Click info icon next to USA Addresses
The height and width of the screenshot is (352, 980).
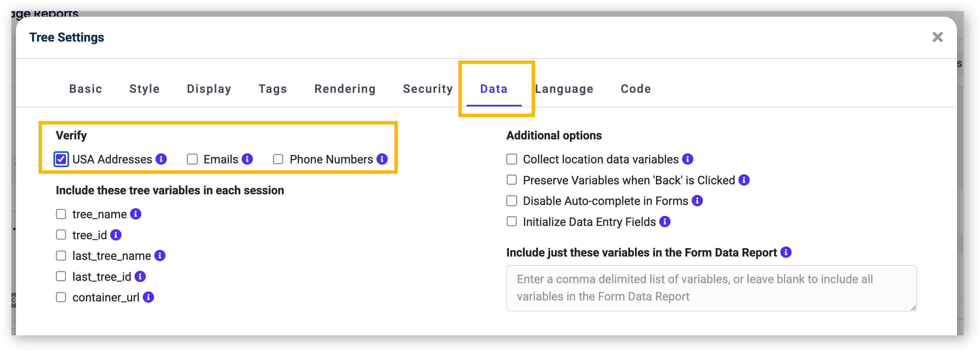[x=161, y=159]
